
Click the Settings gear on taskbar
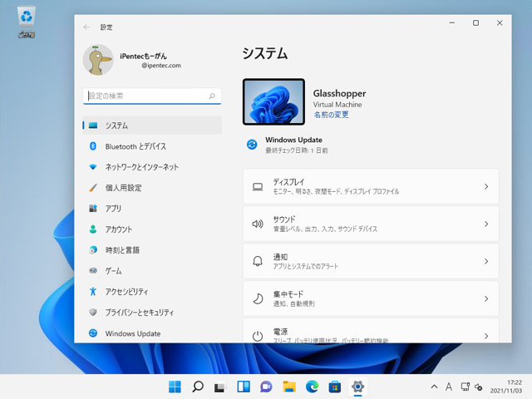tap(357, 387)
